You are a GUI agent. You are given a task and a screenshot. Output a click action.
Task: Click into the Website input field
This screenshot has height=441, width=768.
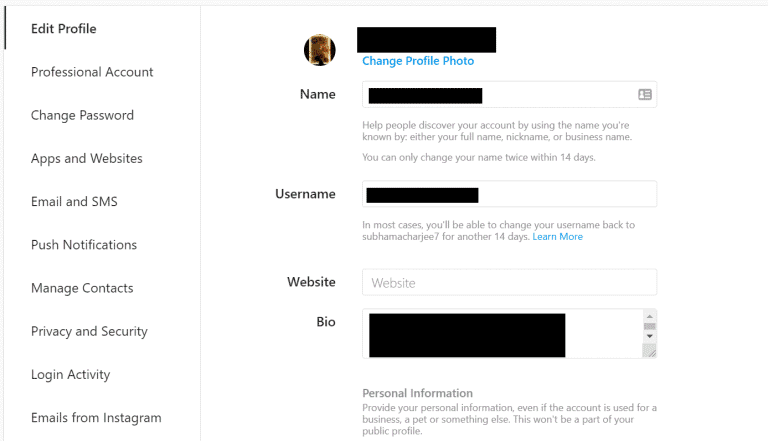(x=509, y=282)
